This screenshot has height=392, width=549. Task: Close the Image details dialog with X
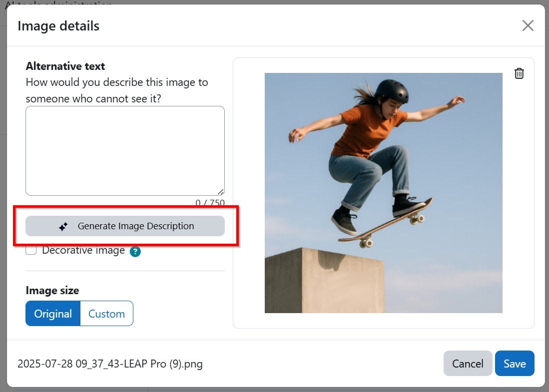[528, 25]
